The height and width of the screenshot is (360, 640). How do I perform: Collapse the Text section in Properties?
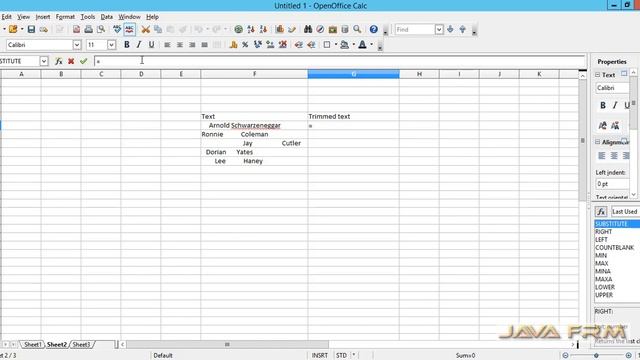[598, 75]
